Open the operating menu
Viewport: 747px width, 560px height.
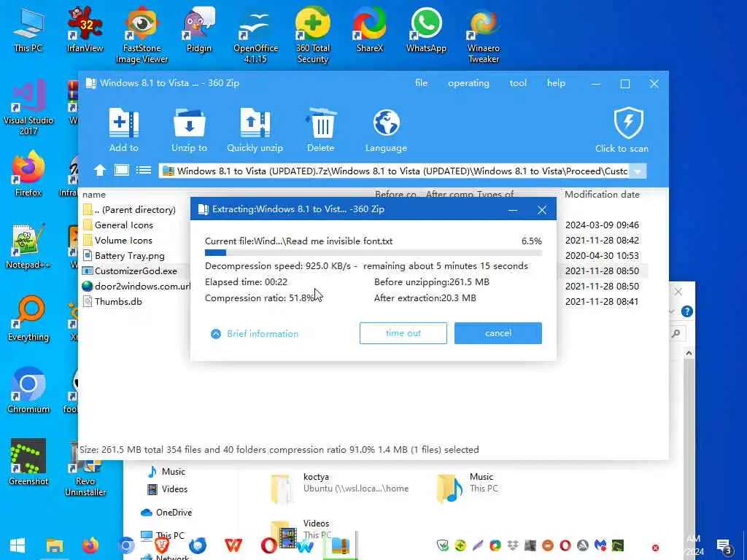coord(468,83)
